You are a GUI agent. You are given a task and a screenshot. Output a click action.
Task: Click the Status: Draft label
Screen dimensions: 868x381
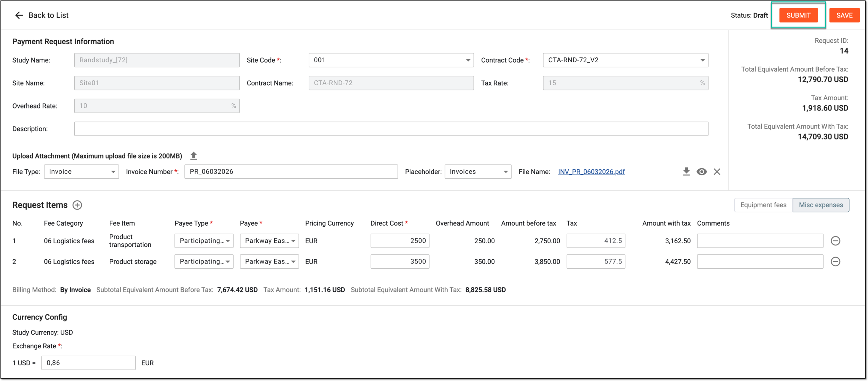pos(749,15)
